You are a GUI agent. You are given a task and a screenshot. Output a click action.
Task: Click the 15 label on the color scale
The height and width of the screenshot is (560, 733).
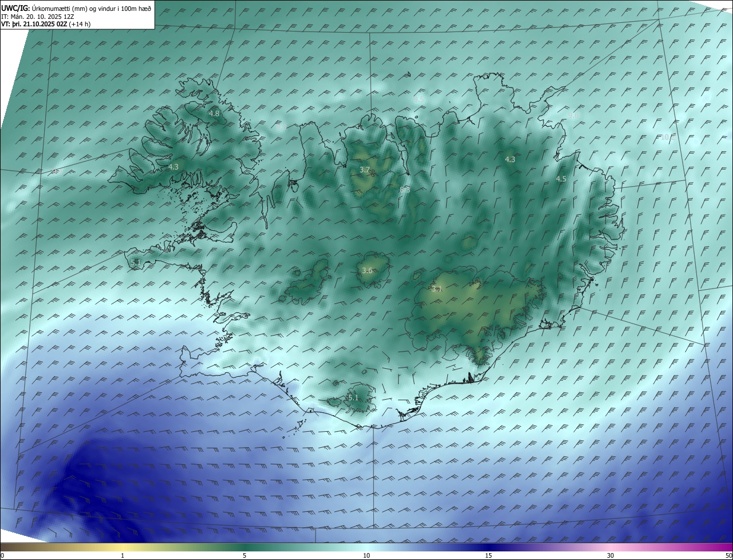(488, 555)
